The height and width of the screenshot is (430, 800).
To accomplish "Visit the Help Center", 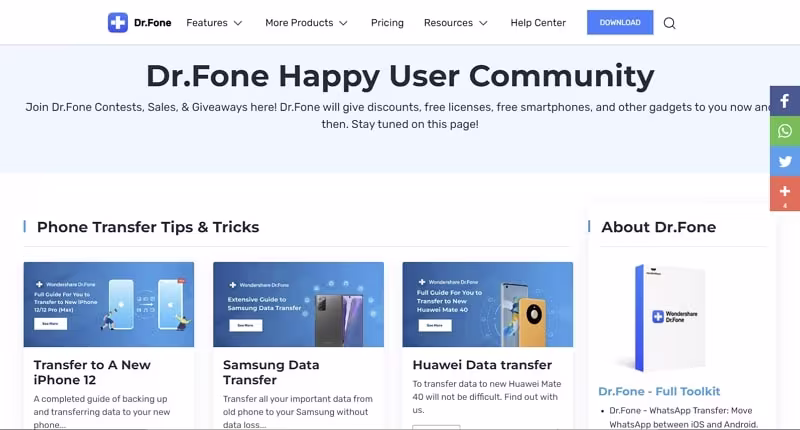I will (x=538, y=22).
